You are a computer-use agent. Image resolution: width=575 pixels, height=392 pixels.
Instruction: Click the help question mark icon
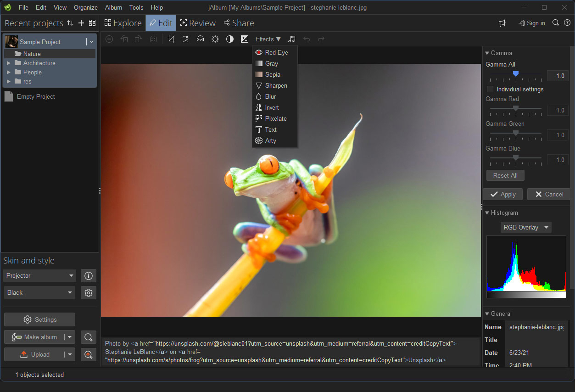tap(567, 23)
